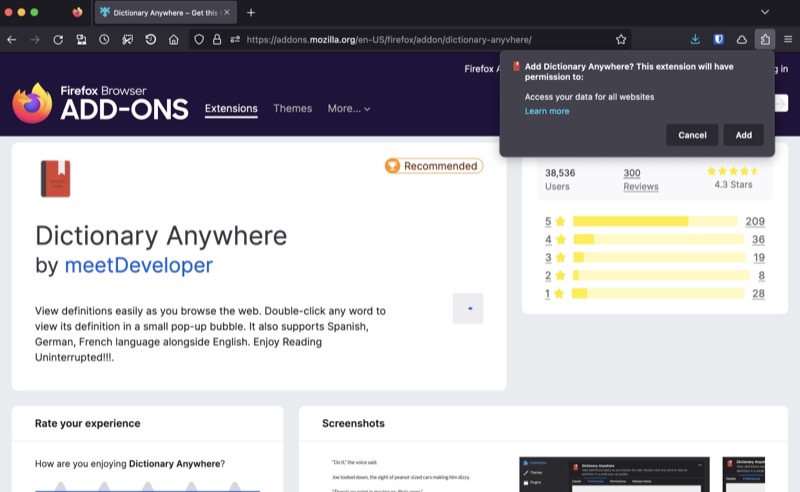Cancel the add extension prompt
The width and height of the screenshot is (800, 492).
tap(692, 135)
